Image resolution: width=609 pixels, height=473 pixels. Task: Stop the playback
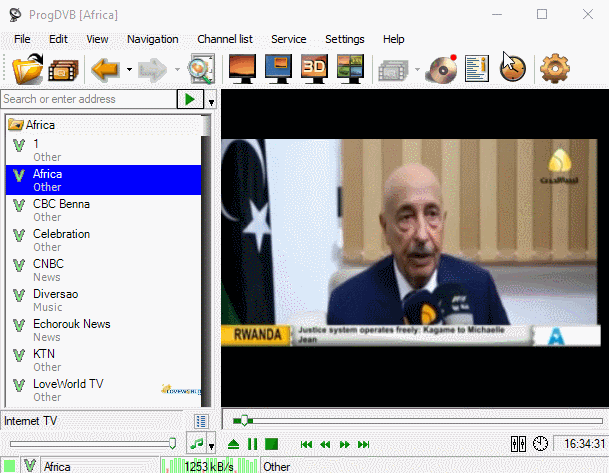click(271, 444)
